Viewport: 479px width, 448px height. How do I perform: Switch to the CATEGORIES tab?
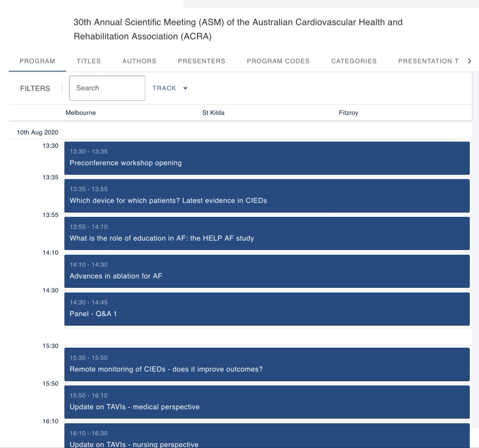click(x=354, y=61)
